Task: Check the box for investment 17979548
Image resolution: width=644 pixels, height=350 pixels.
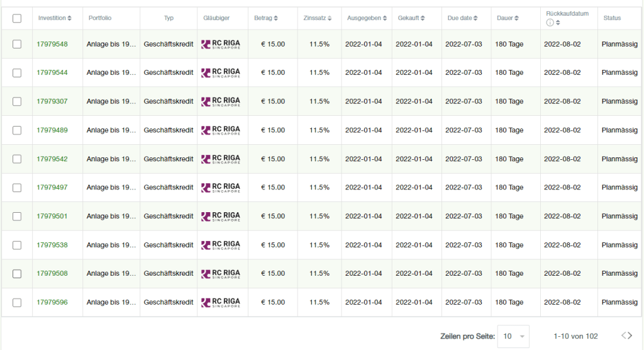Action: (17, 44)
